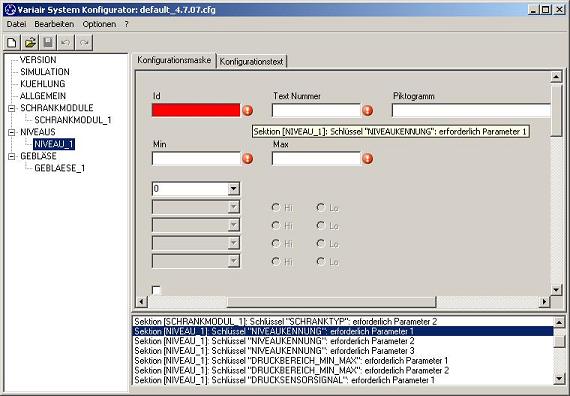Select the first Hi radio button
The height and width of the screenshot is (396, 570).
coord(276,207)
